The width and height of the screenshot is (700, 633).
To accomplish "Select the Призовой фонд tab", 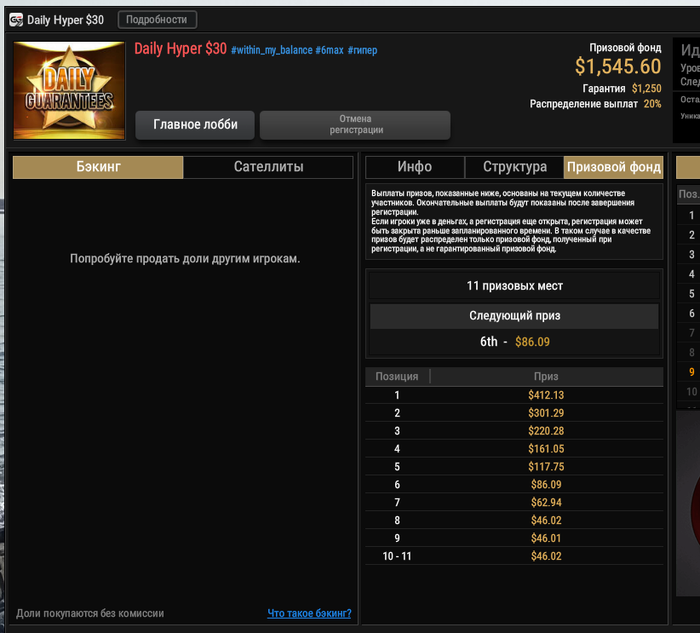I will pyautogui.click(x=613, y=167).
